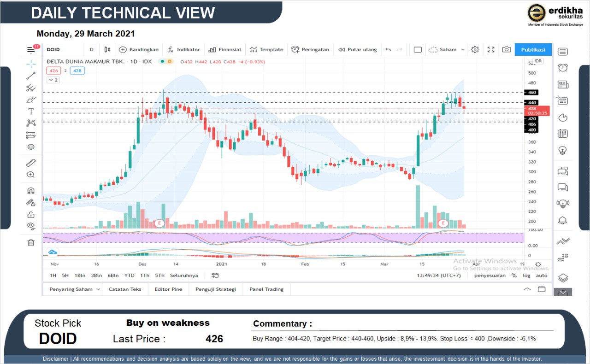The image size is (590, 364).
Task: Pick the ruler measure tool
Action: tap(31, 163)
